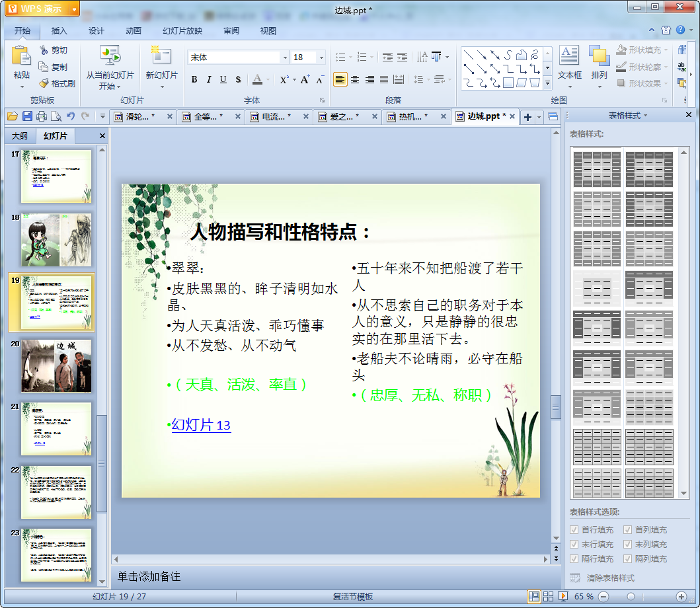The width and height of the screenshot is (700, 608).
Task: Click zoom out minus button
Action: [x=603, y=596]
